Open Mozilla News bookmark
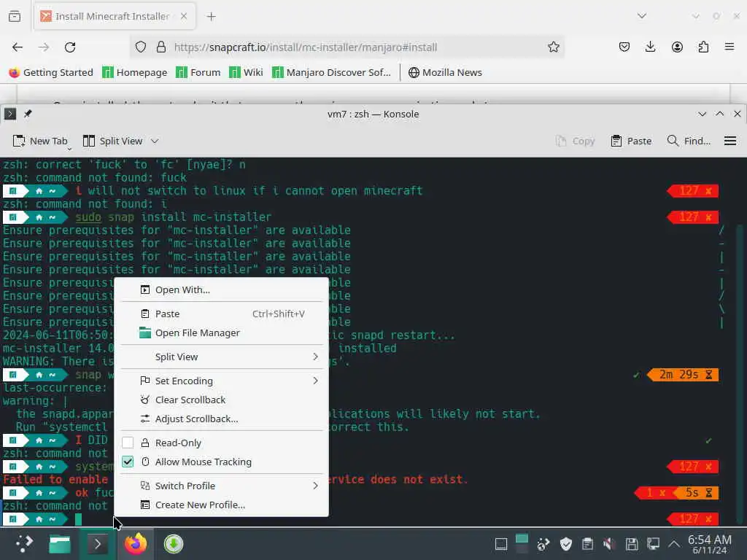The image size is (747, 560). [x=446, y=72]
